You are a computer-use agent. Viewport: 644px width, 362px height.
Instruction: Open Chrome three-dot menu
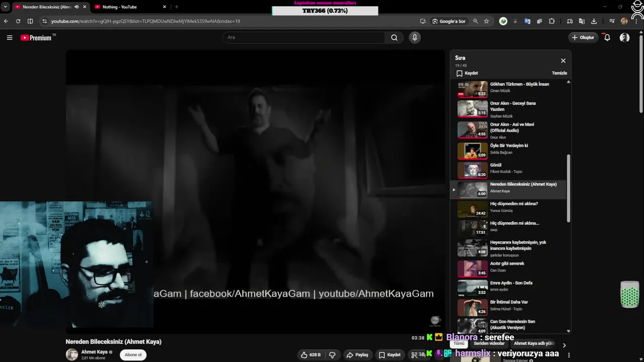635,21
